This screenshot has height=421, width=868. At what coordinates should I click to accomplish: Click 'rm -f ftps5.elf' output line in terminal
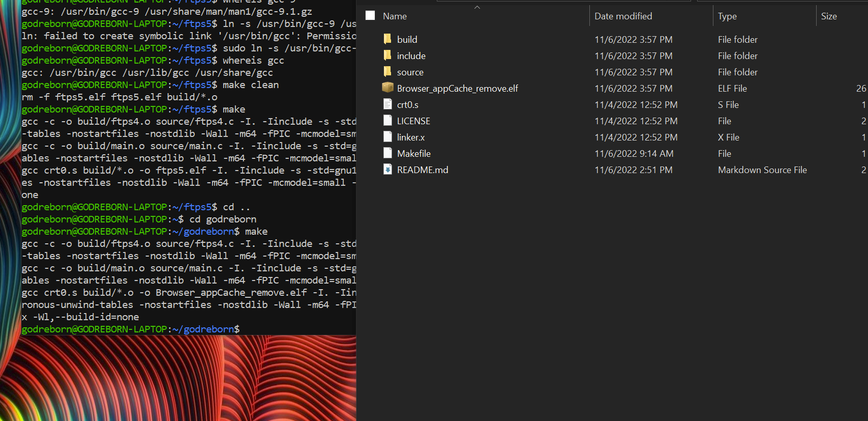coord(119,97)
